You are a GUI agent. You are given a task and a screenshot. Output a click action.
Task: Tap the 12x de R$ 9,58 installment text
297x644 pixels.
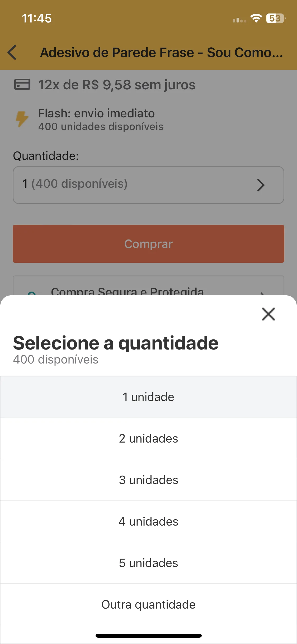tap(117, 85)
